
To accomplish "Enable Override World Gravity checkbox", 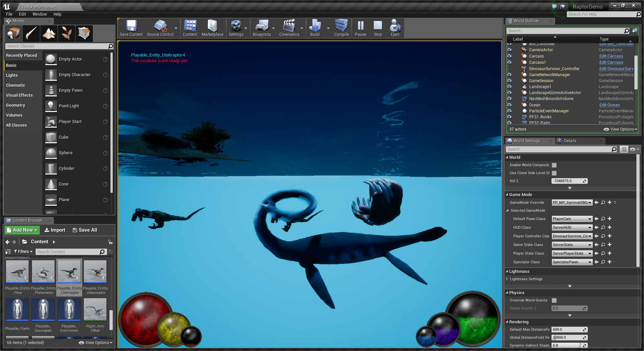I will (554, 300).
